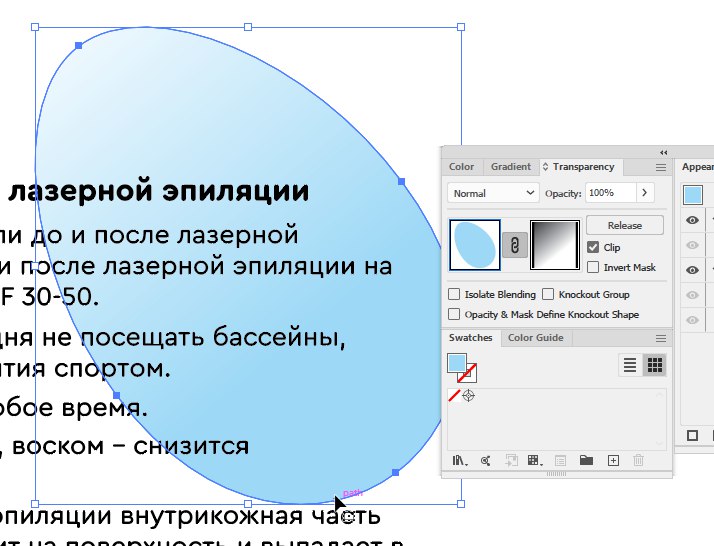Open the Swatches panel menu
This screenshot has width=714, height=546.
pos(661,338)
